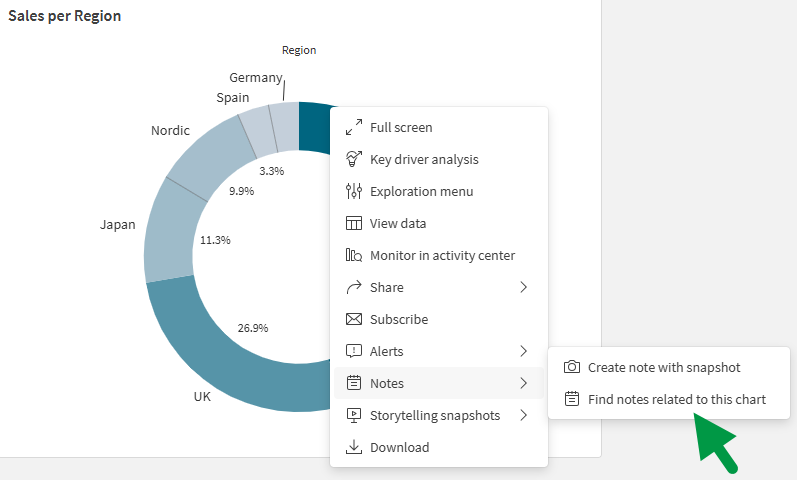
Task: Click the Spain region label
Action: [233, 98]
